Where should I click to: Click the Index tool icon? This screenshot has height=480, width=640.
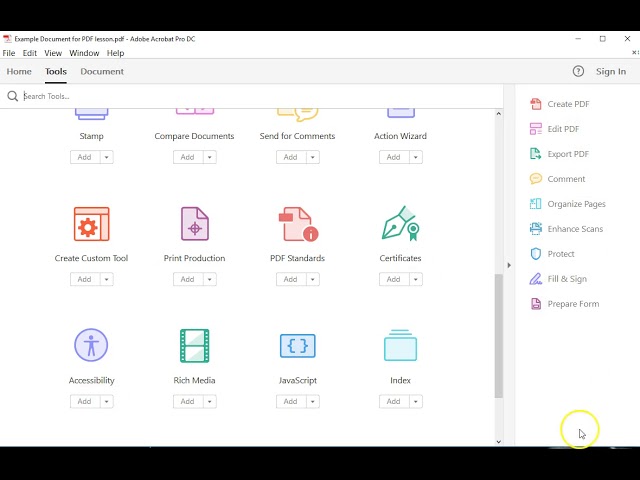coord(400,346)
